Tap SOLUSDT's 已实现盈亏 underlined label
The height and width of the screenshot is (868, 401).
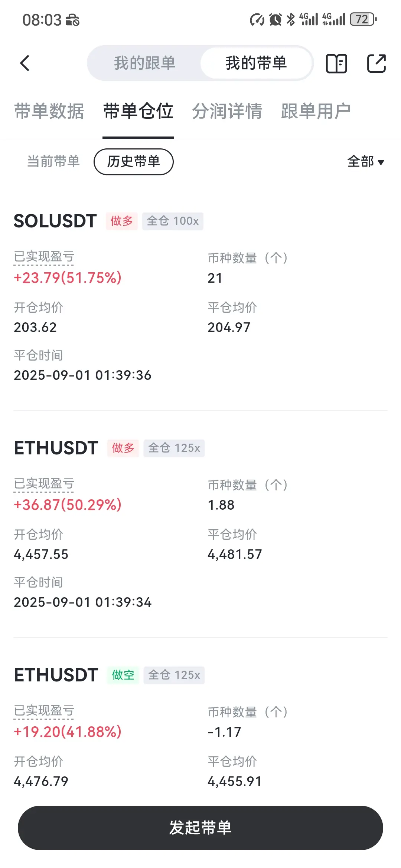pos(44,257)
